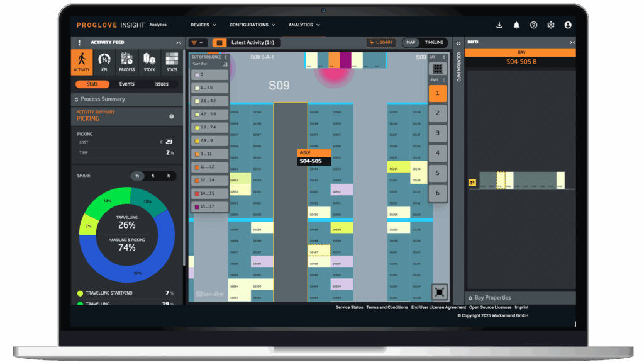Open the Terms and Conditions link
This screenshot has width=644, height=362.
click(x=387, y=308)
